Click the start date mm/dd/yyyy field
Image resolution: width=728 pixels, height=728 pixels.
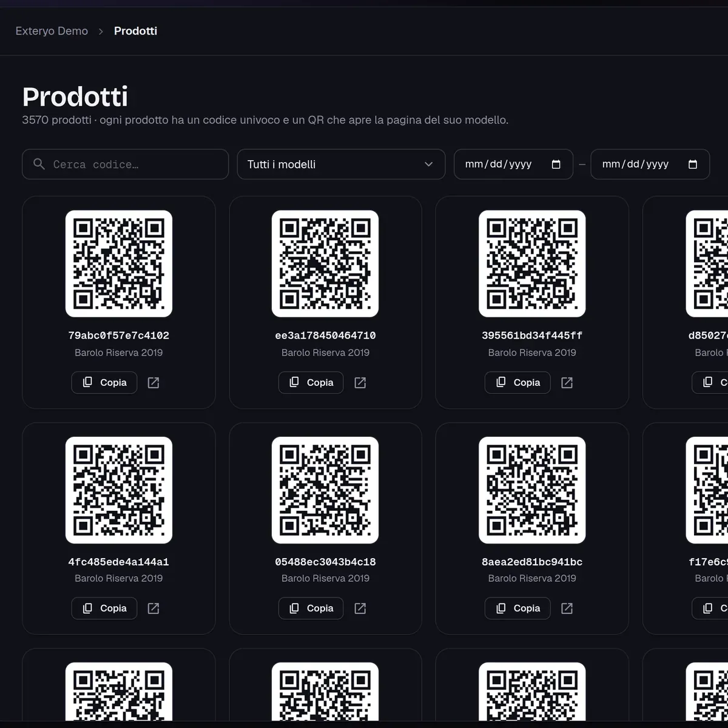click(x=513, y=164)
